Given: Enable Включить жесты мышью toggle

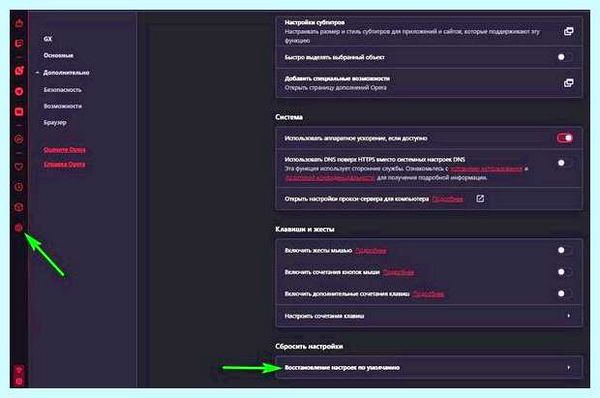Looking at the screenshot, I should tap(564, 250).
